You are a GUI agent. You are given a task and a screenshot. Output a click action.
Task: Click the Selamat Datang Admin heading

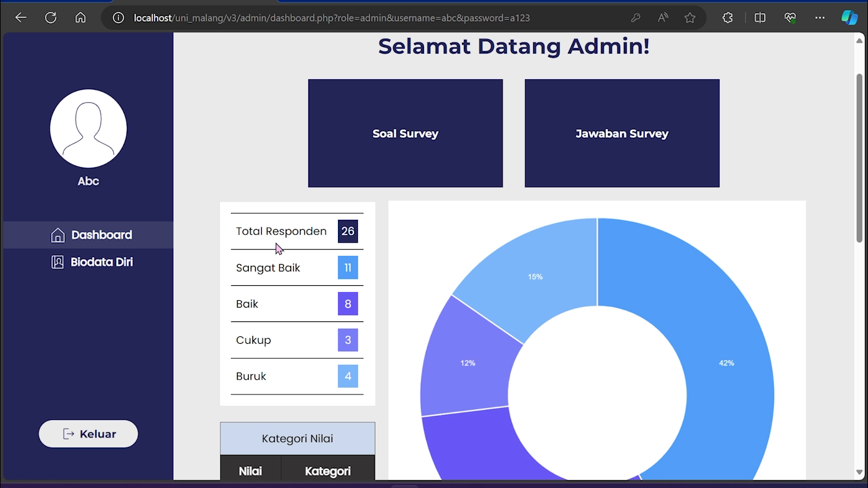[514, 46]
